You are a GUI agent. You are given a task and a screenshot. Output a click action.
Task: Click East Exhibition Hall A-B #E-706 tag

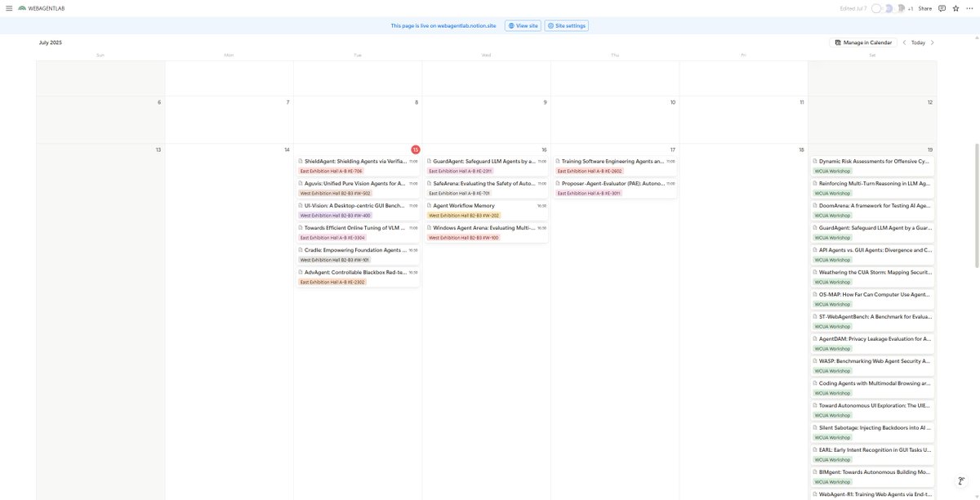pyautogui.click(x=331, y=172)
